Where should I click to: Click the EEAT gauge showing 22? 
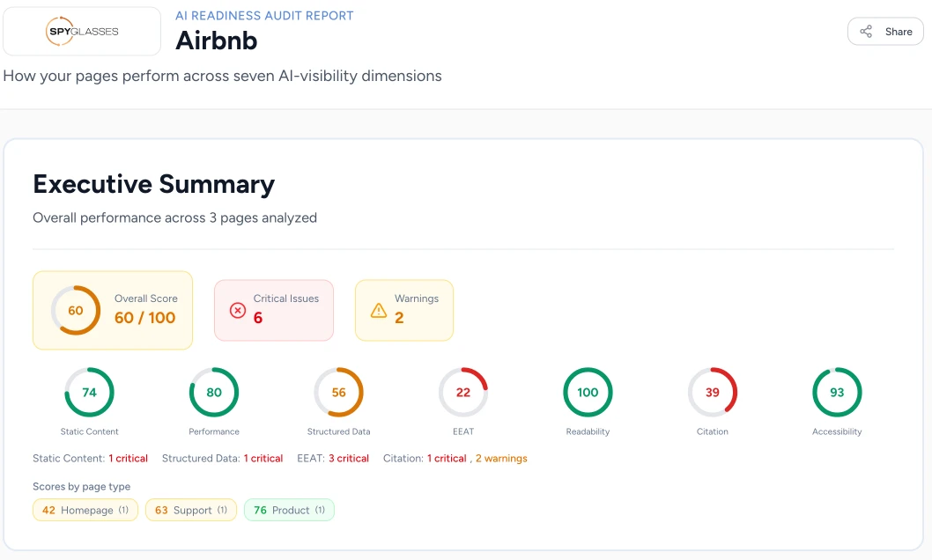[463, 392]
